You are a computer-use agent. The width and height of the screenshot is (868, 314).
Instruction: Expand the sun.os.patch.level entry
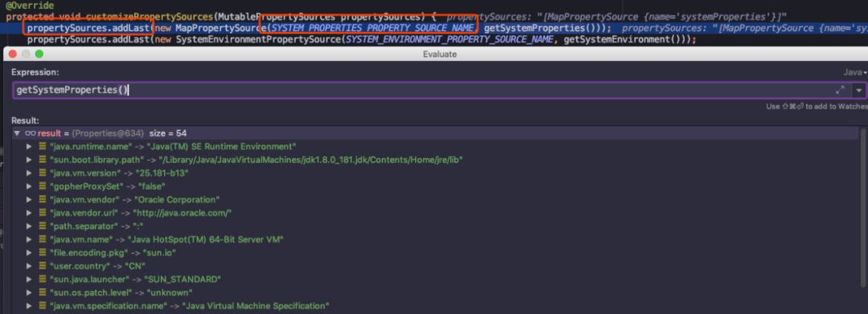pyautogui.click(x=29, y=292)
